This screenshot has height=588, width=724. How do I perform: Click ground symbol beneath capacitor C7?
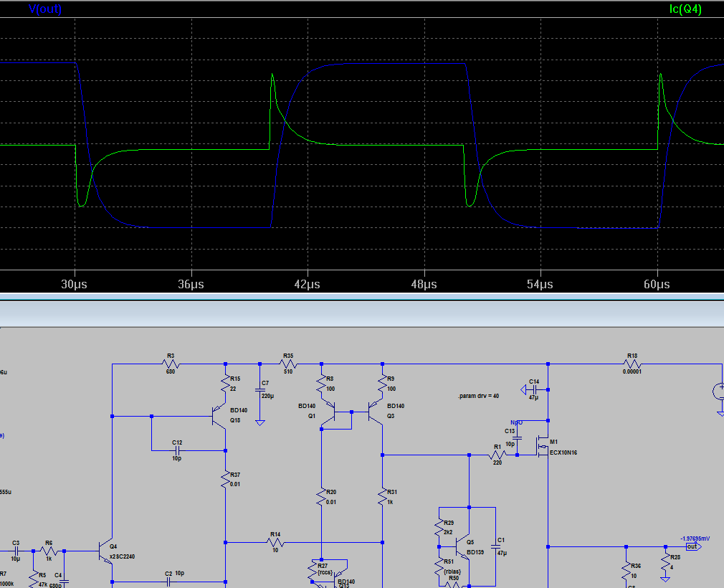tap(260, 422)
